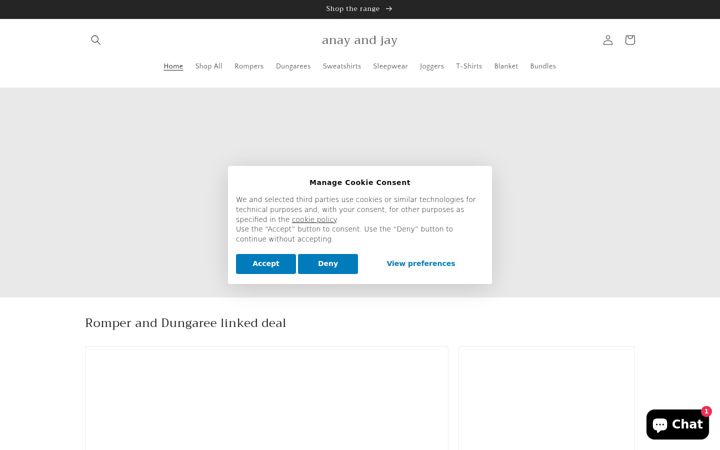
Task: Open the Dungarees menu item
Action: pos(293,66)
